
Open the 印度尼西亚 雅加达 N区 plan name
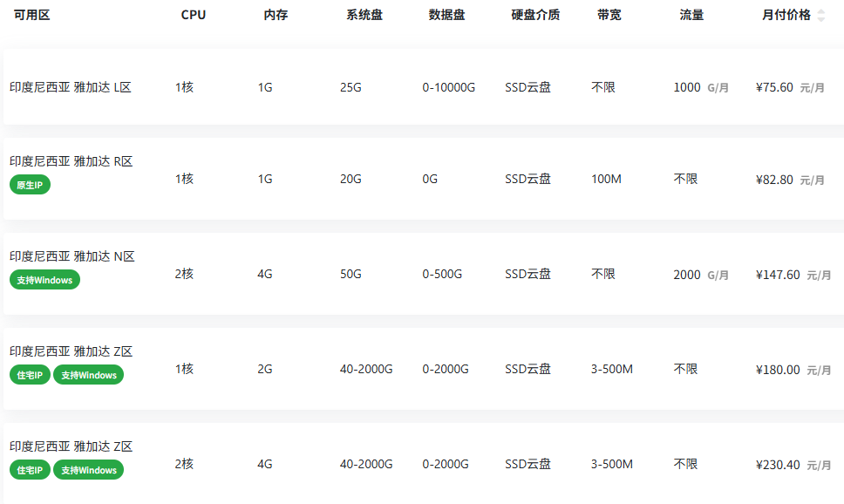pyautogui.click(x=71, y=256)
